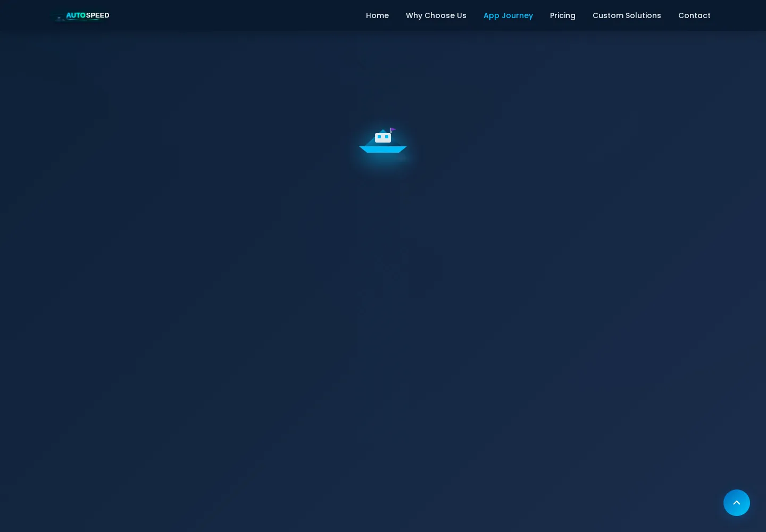Click the AutoSpeed logo
The height and width of the screenshot is (532, 766).
point(82,15)
